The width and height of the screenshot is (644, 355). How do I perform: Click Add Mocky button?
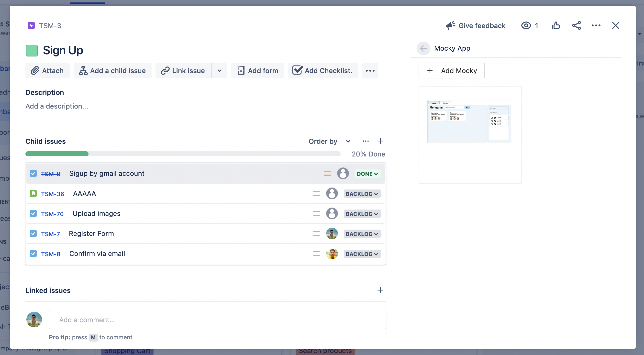(452, 71)
